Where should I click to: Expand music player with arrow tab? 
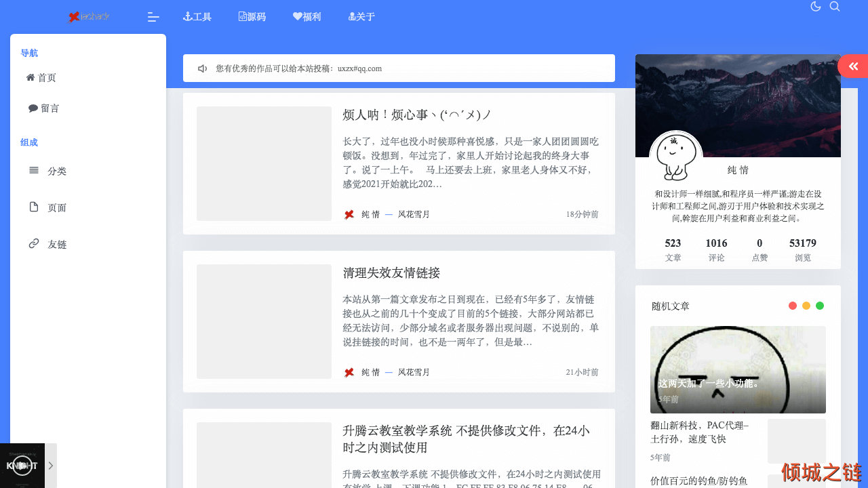tap(51, 466)
